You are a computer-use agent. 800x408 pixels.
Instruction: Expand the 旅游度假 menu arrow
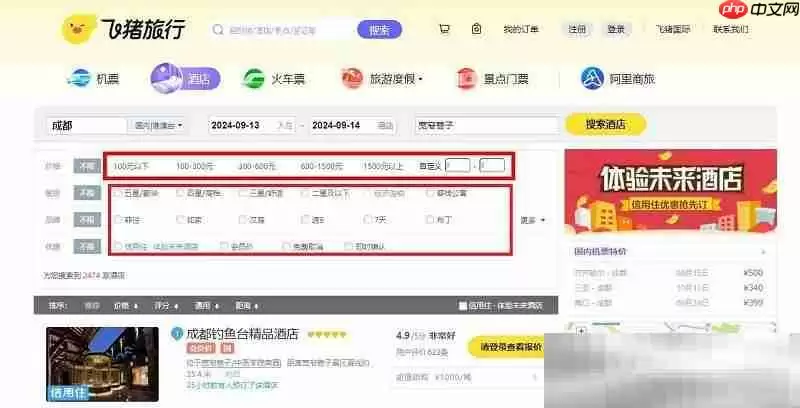point(420,80)
